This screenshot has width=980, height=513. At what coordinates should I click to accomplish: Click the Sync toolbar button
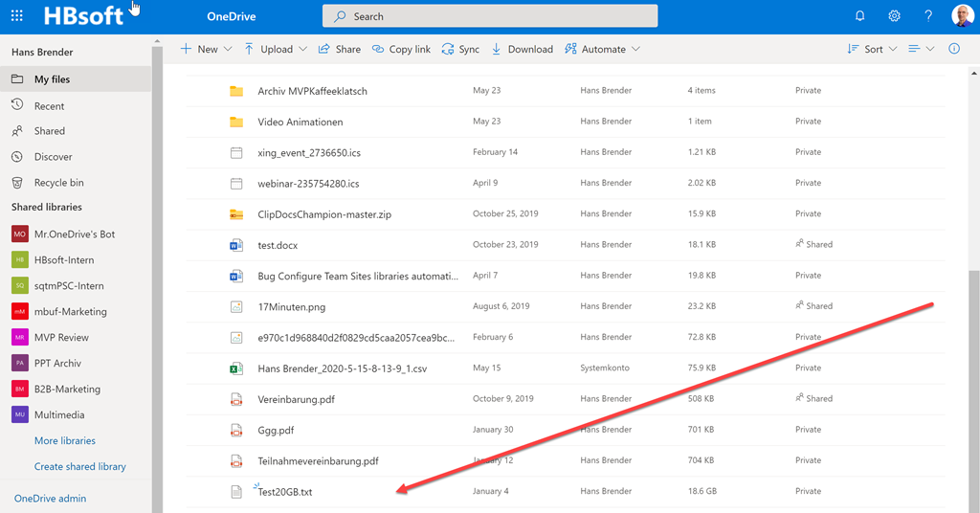pyautogui.click(x=460, y=49)
